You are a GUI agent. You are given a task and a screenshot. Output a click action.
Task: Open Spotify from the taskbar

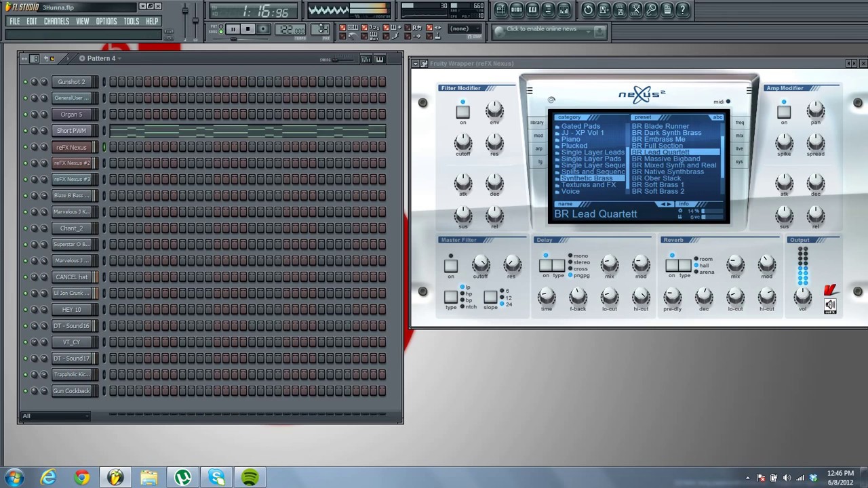click(x=250, y=478)
